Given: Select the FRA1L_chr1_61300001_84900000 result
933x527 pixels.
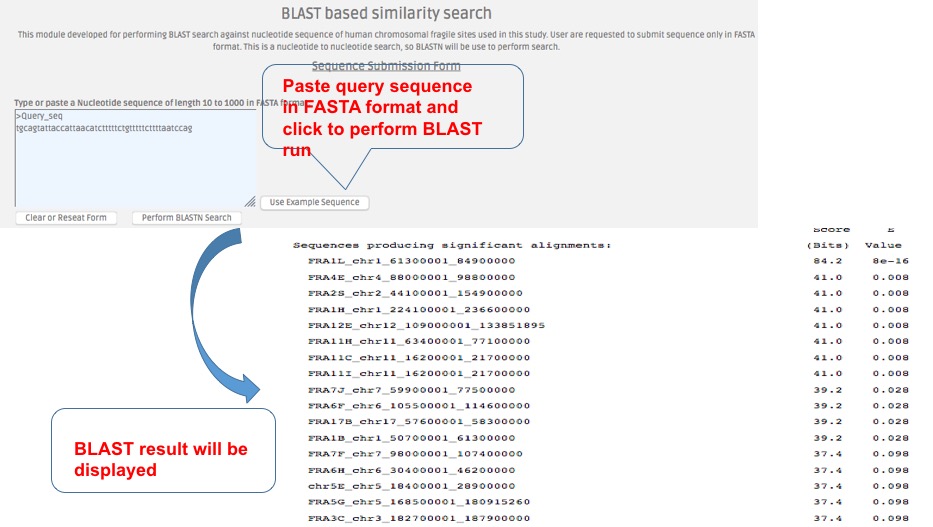Looking at the screenshot, I should pos(411,261).
